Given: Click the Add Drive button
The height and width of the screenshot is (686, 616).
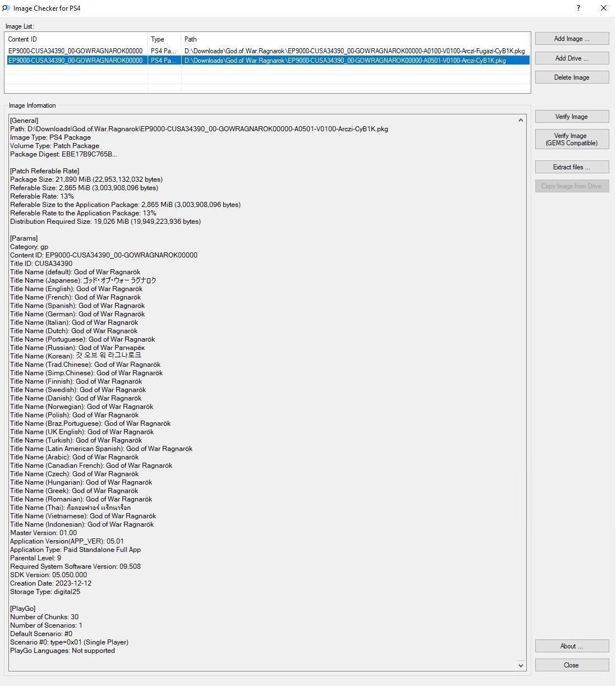Looking at the screenshot, I should pos(572,58).
